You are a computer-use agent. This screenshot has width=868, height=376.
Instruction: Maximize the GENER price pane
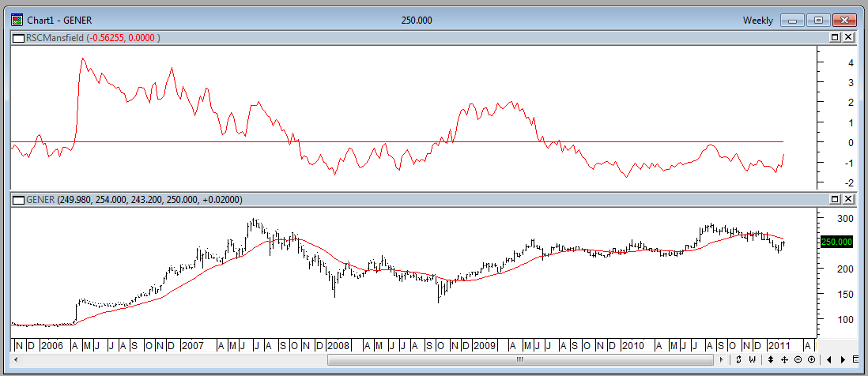835,199
